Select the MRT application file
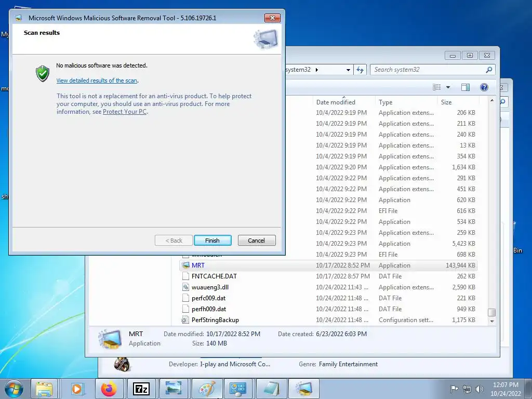This screenshot has width=532, height=399. 328,265
